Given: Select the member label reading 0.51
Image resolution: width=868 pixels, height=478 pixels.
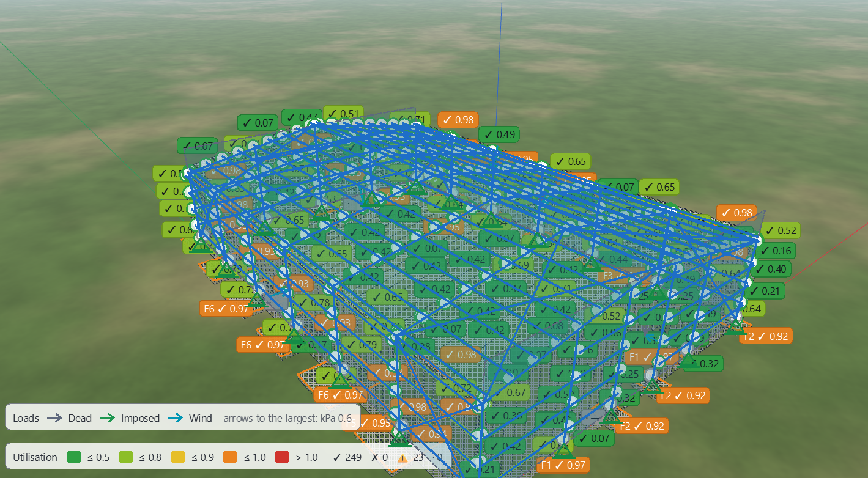Looking at the screenshot, I should [x=343, y=113].
